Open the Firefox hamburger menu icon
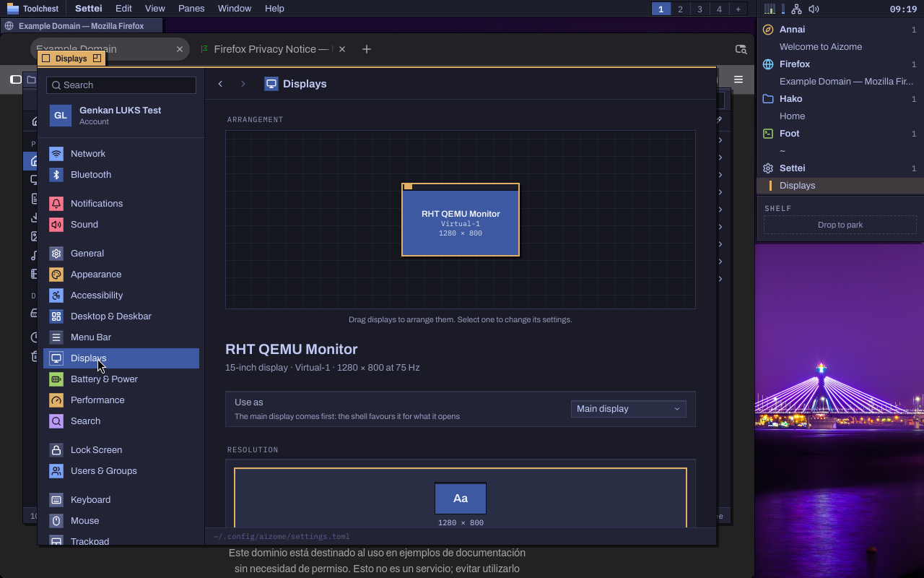The width and height of the screenshot is (924, 578). pyautogui.click(x=738, y=79)
